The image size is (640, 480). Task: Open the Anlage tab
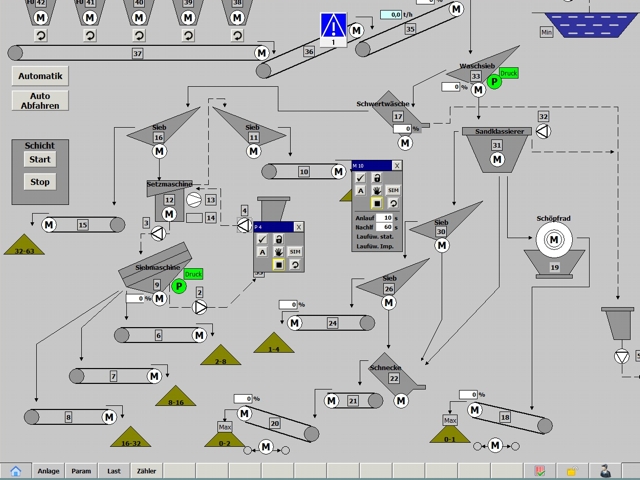click(x=48, y=471)
